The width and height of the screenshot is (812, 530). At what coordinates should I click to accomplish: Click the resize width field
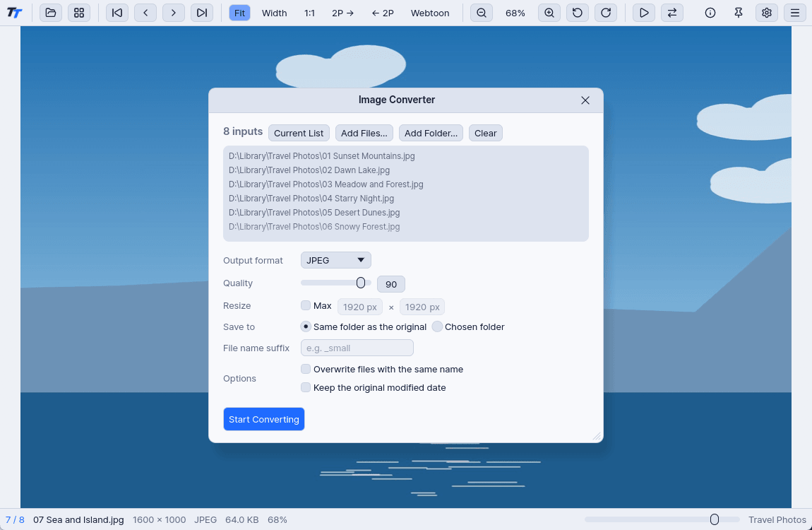(360, 307)
